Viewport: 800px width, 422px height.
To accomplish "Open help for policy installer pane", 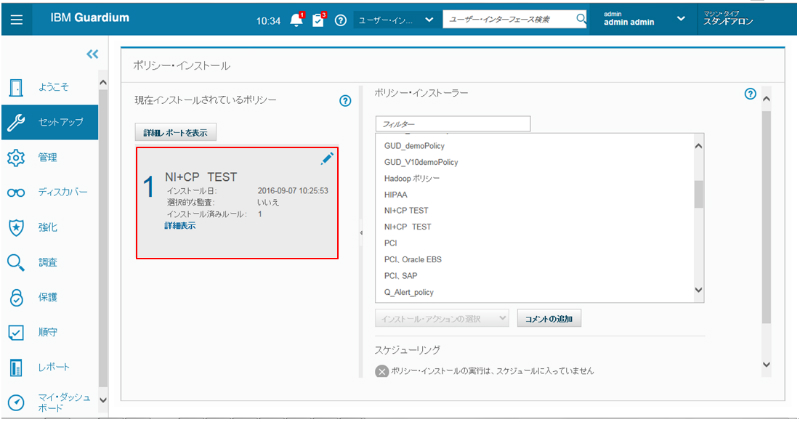I will click(750, 94).
